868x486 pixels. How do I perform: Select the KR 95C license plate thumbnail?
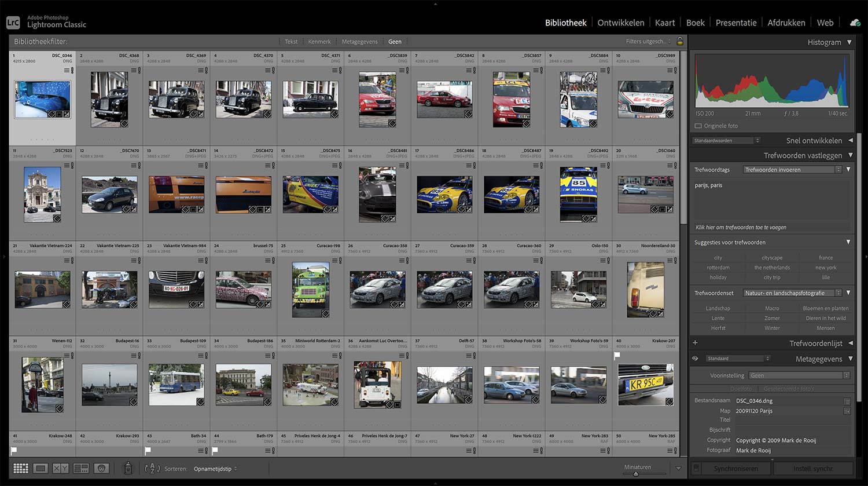coord(646,385)
